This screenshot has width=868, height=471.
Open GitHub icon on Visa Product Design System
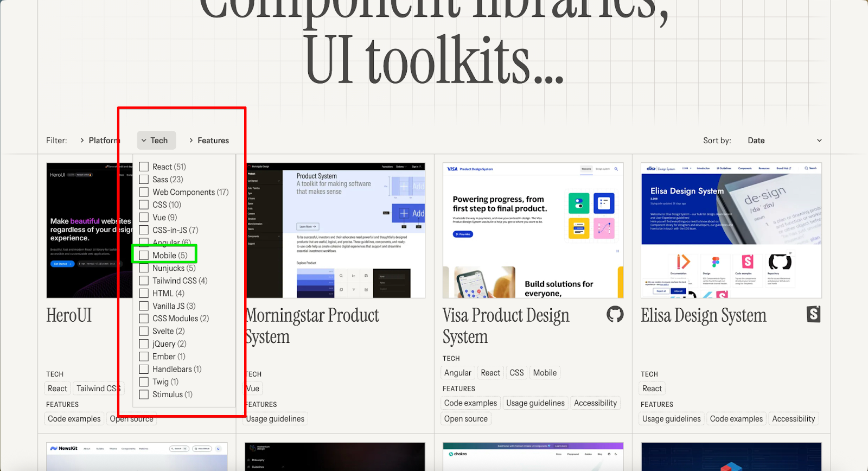click(615, 314)
